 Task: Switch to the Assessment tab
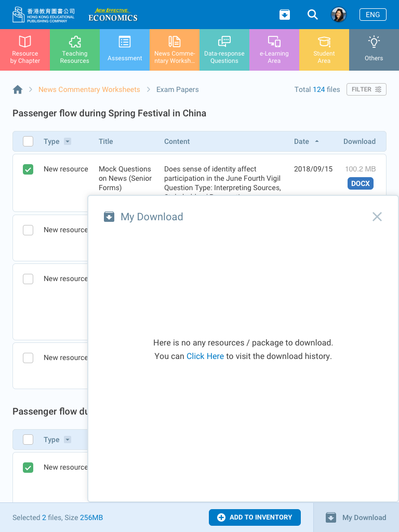coord(125,50)
